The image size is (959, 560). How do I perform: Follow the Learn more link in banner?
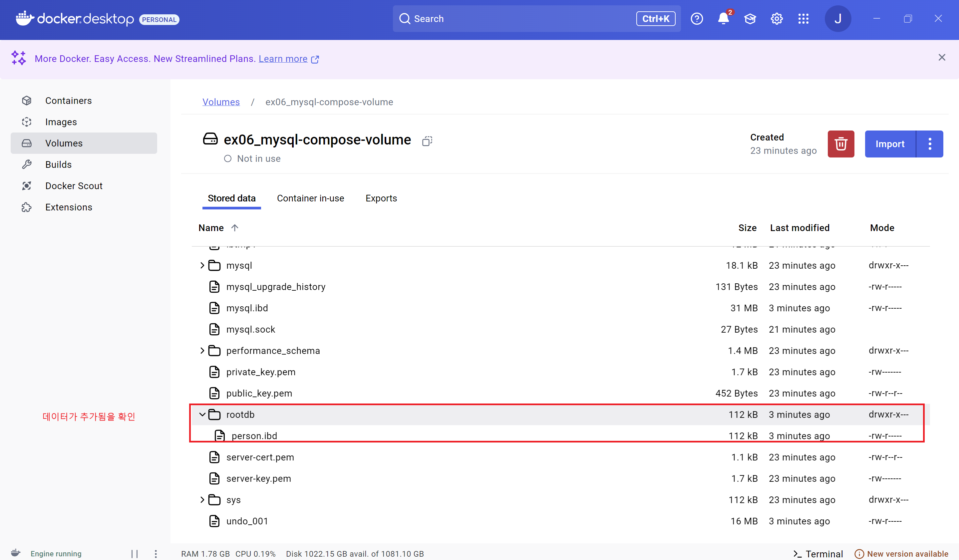pos(283,59)
